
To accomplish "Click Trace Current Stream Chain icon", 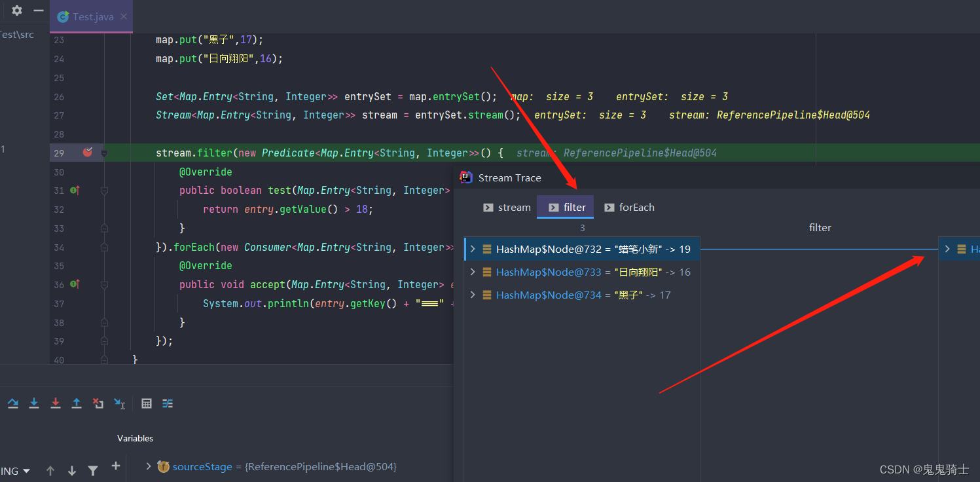I will (x=168, y=403).
